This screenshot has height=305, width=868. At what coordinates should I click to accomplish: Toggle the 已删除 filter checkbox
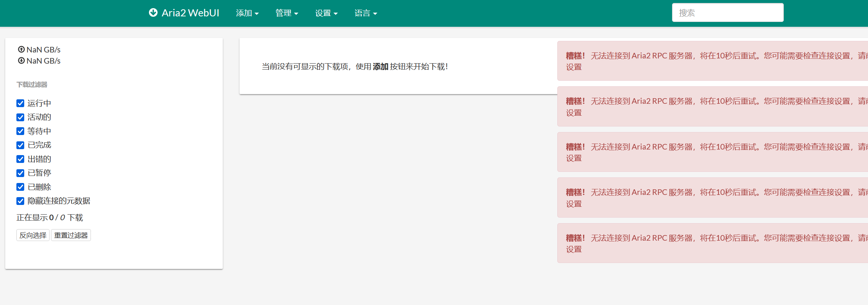click(x=20, y=187)
